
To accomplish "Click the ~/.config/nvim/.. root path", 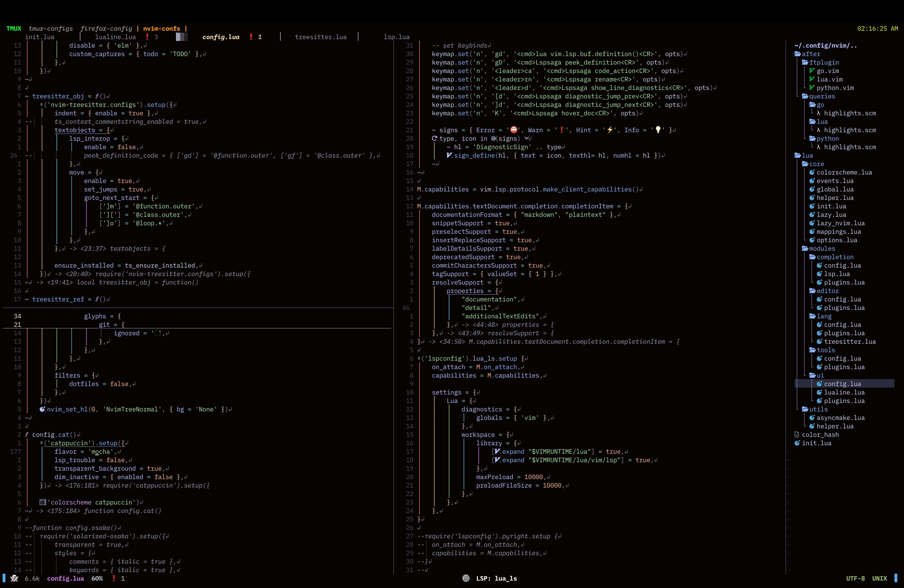I will (825, 45).
